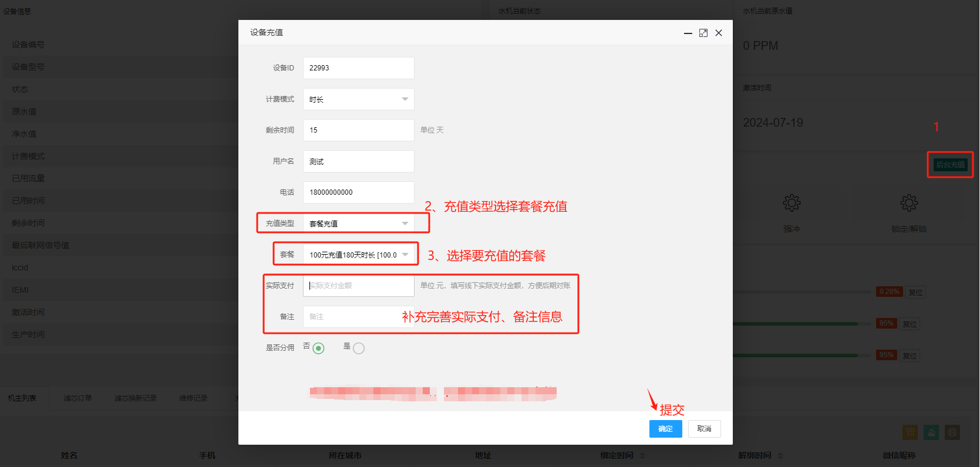Click the print icon above the table
This screenshot has height=467, width=980.
click(x=952, y=432)
